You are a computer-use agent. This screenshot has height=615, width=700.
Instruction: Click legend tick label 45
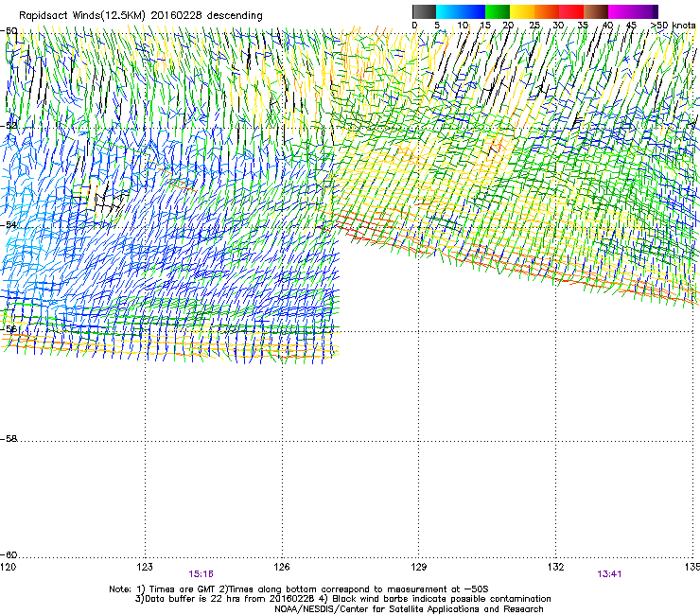pos(631,26)
